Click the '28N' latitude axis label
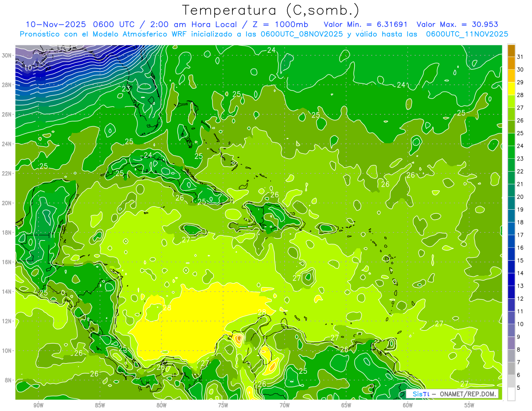This screenshot has width=532, height=411. (x=7, y=85)
